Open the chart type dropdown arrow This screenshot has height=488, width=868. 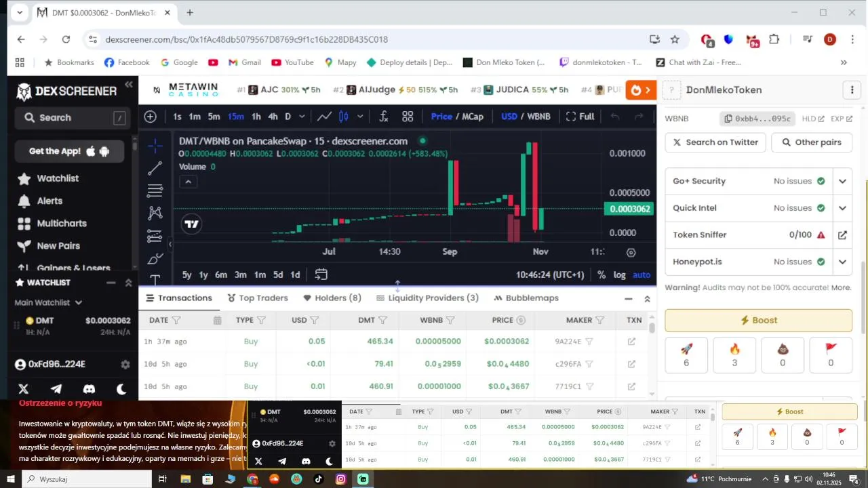(x=359, y=117)
